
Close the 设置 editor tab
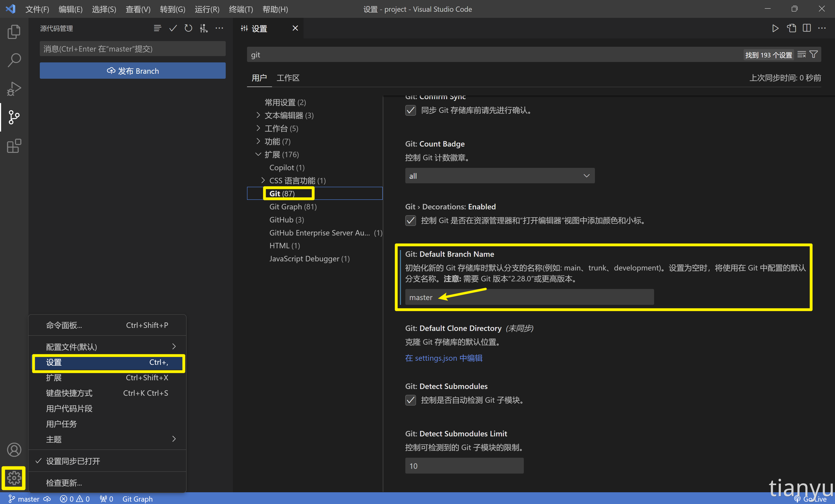pyautogui.click(x=295, y=28)
